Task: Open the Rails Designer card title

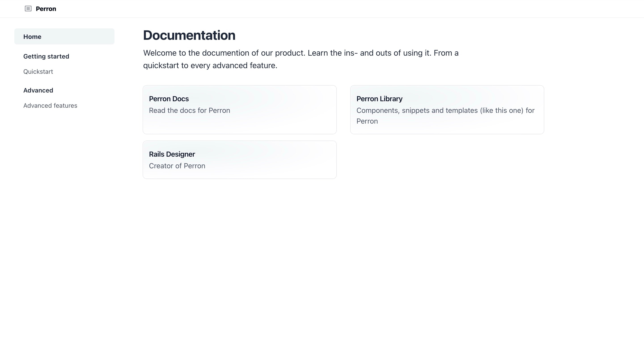Action: click(172, 154)
